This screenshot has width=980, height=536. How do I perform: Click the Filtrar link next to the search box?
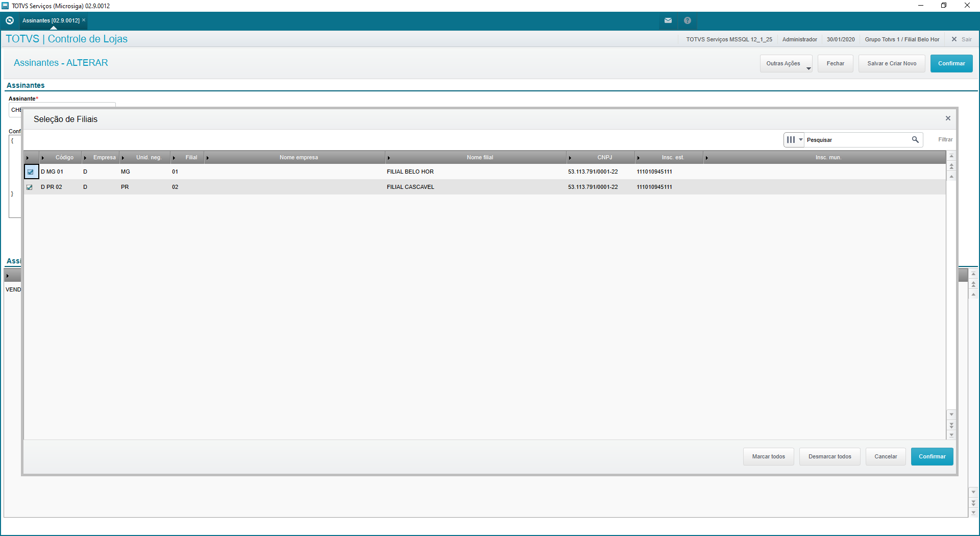click(x=945, y=139)
